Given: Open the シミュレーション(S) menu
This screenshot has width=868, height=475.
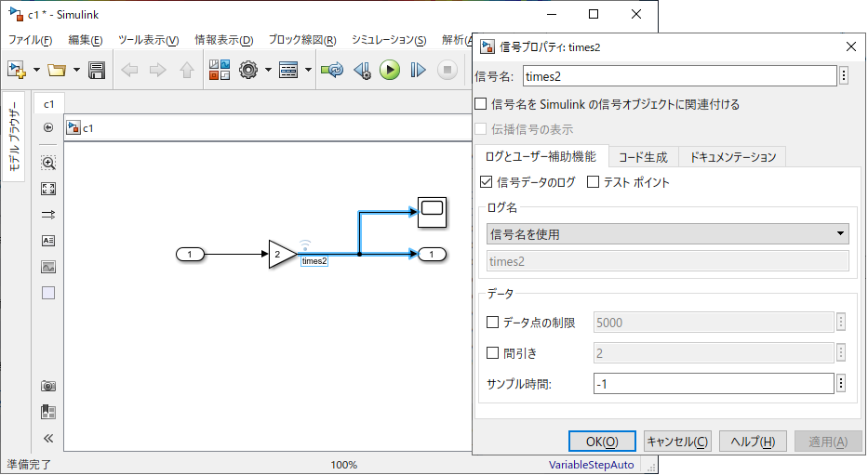Looking at the screenshot, I should point(389,40).
